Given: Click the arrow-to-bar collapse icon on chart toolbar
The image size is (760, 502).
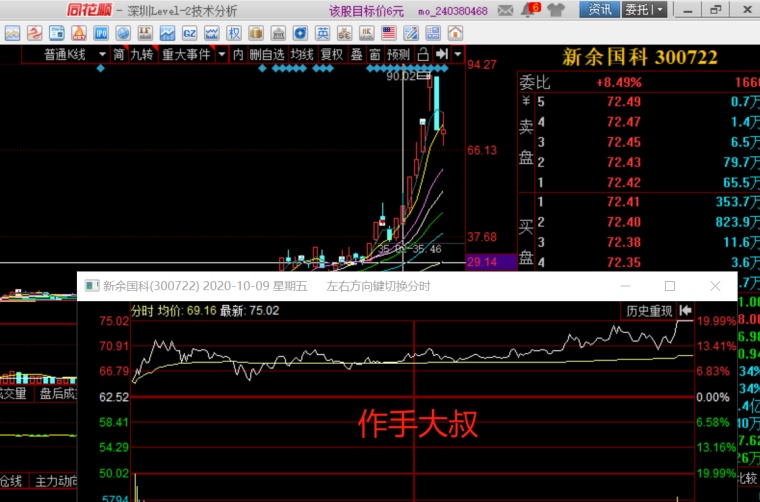Looking at the screenshot, I should [442, 54].
